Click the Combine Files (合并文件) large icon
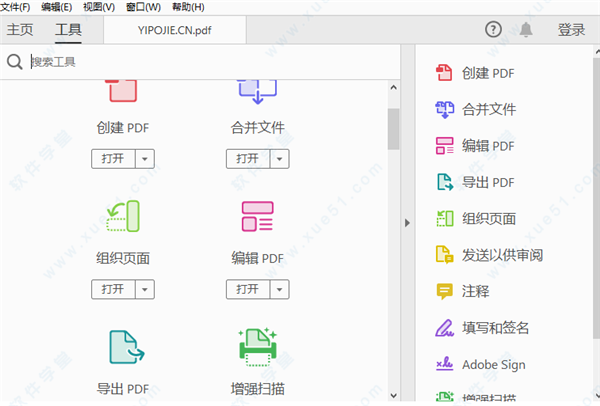This screenshot has width=600, height=406. (257, 91)
